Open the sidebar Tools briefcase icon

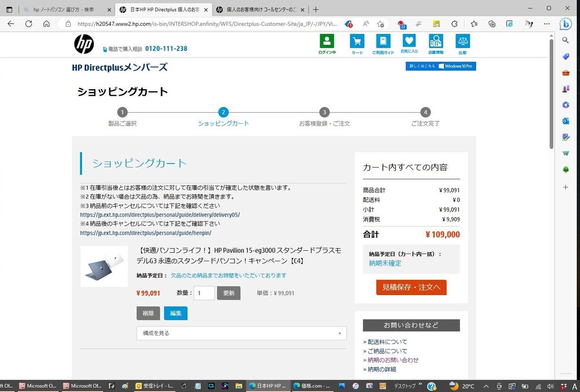pyautogui.click(x=565, y=73)
